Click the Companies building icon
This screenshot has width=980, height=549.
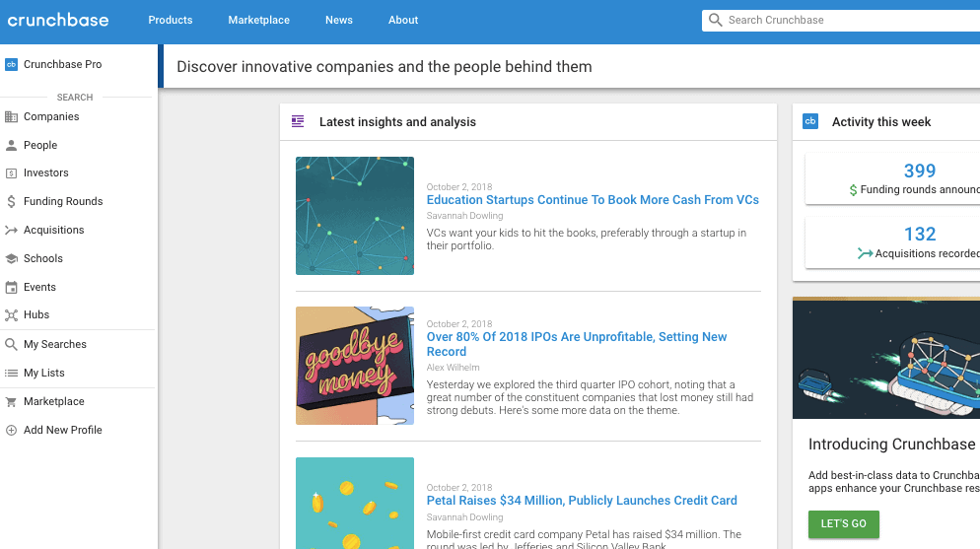coord(11,116)
